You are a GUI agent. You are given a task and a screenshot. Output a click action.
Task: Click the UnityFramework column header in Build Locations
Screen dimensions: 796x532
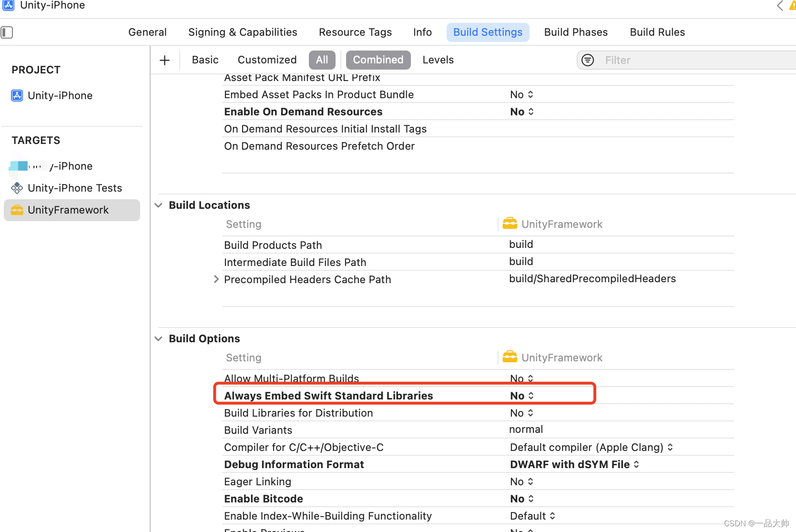(x=553, y=224)
